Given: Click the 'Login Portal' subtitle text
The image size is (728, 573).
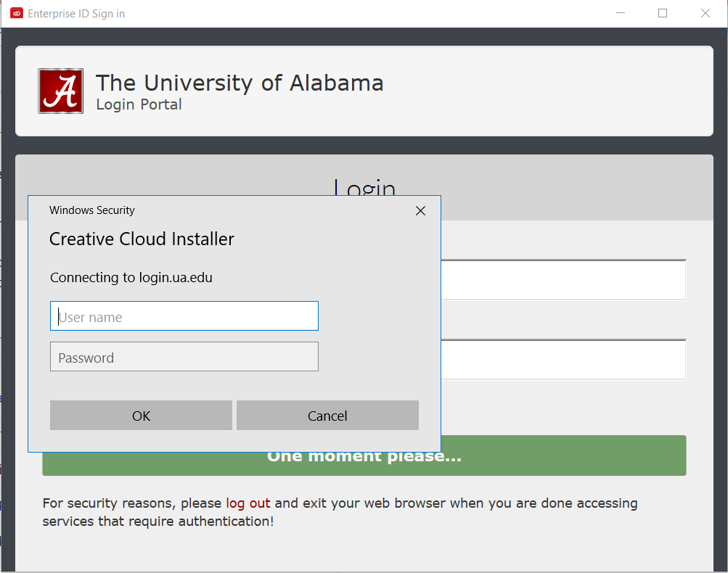Looking at the screenshot, I should 139,104.
